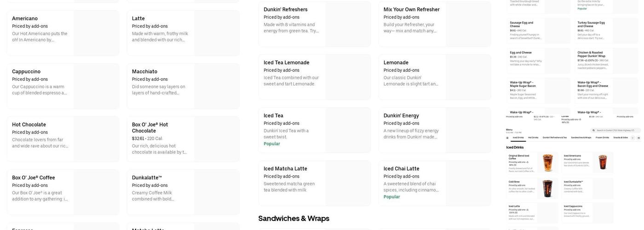
Task: Open the Dunkin' Energy item card
Action: (x=435, y=130)
